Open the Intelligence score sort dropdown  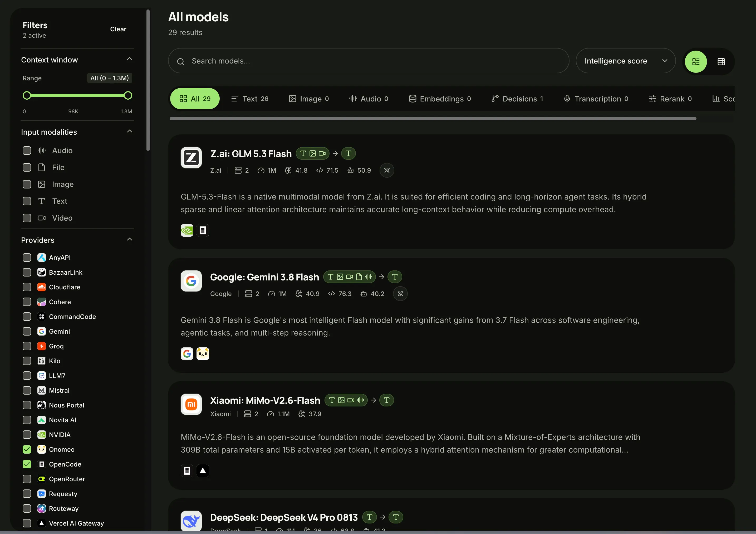(x=626, y=61)
